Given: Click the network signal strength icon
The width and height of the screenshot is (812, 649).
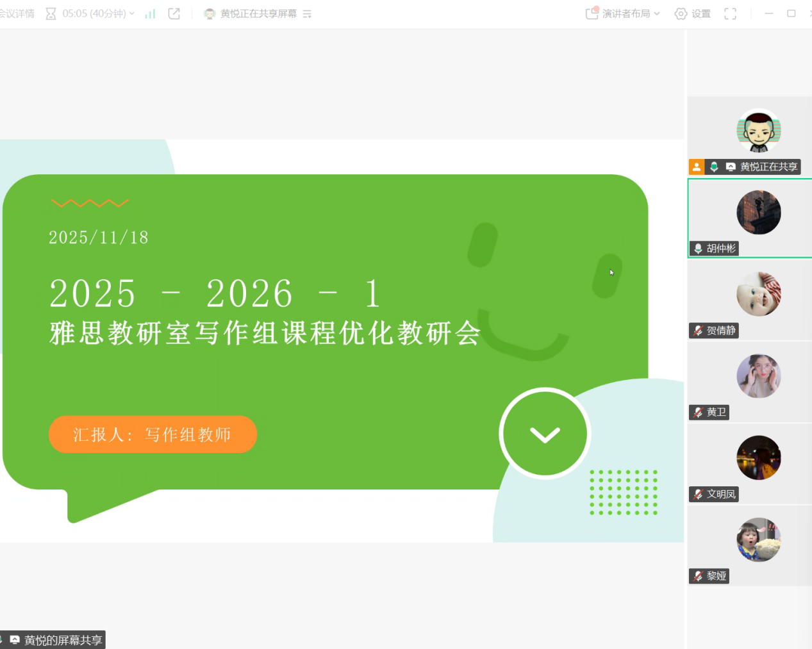Looking at the screenshot, I should 150,13.
